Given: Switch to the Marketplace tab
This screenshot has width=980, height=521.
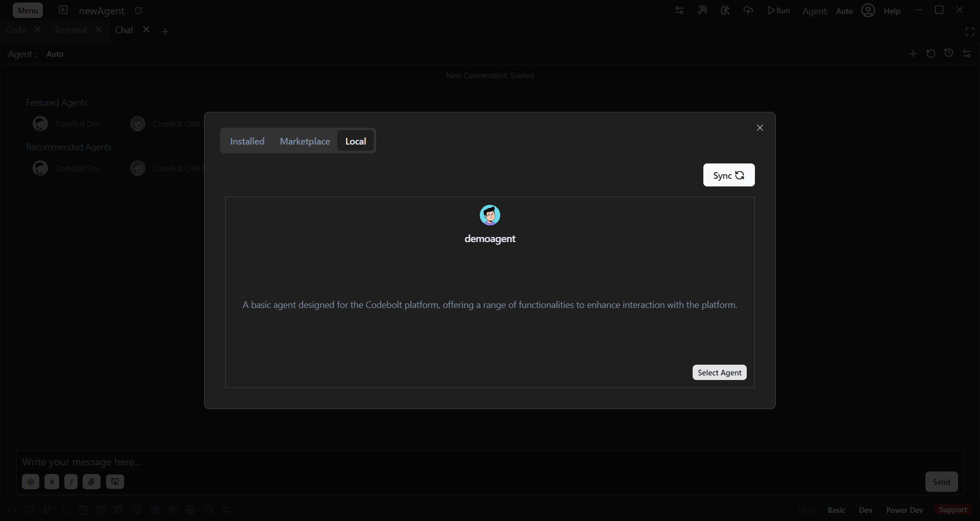Looking at the screenshot, I should click(x=305, y=141).
